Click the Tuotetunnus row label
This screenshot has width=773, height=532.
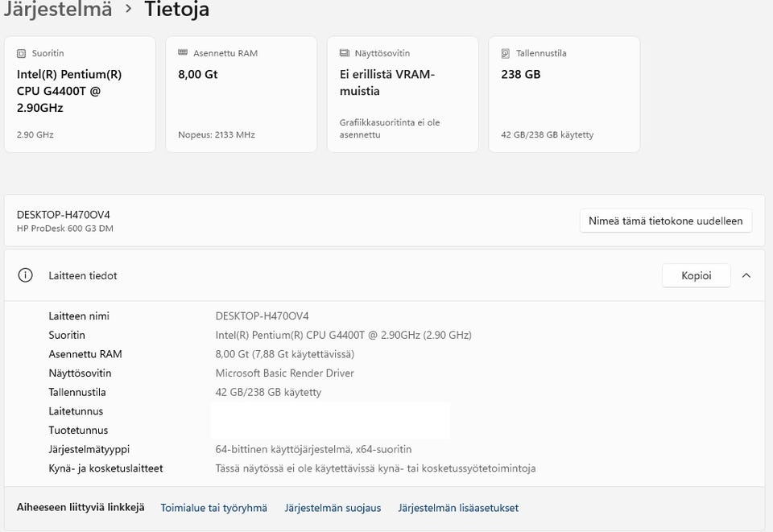click(x=78, y=431)
